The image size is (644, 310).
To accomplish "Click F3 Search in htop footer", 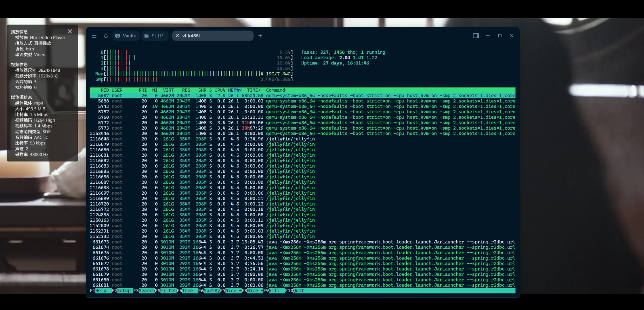I will point(147,291).
